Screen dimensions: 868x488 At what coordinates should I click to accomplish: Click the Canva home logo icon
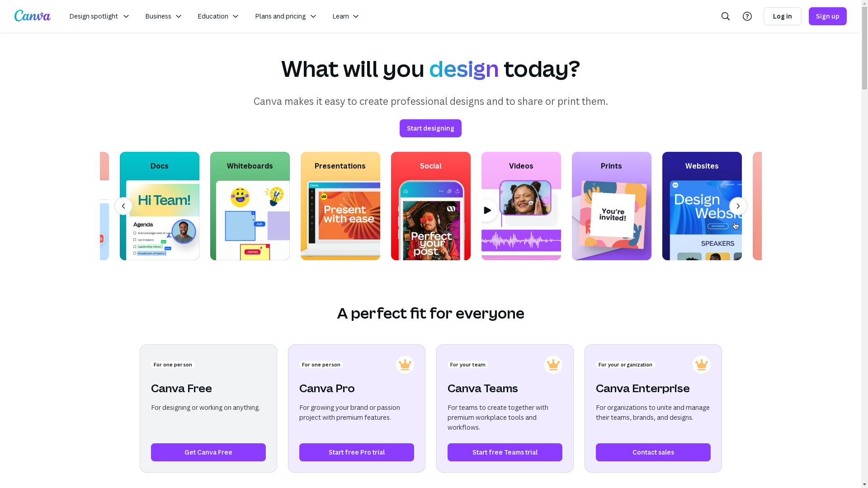[32, 16]
